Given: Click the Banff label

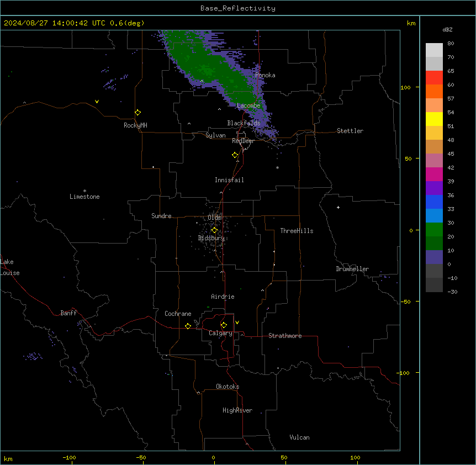Looking at the screenshot, I should (x=68, y=313).
